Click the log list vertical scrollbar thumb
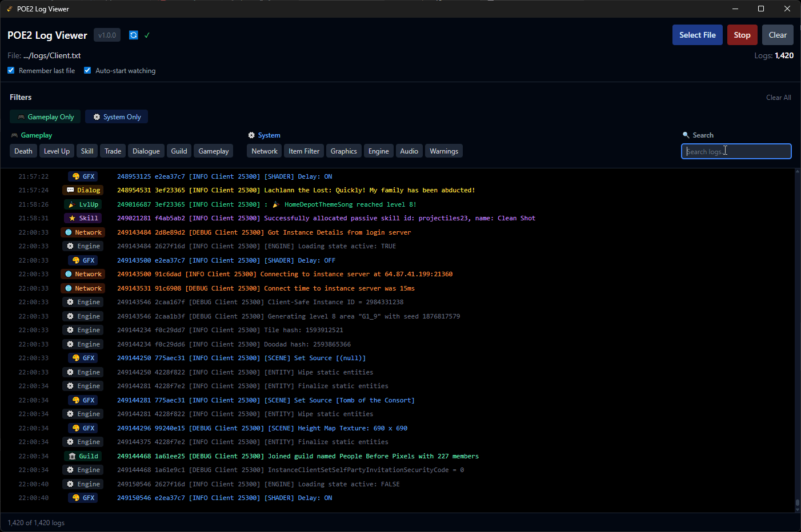The width and height of the screenshot is (801, 532). (x=798, y=504)
